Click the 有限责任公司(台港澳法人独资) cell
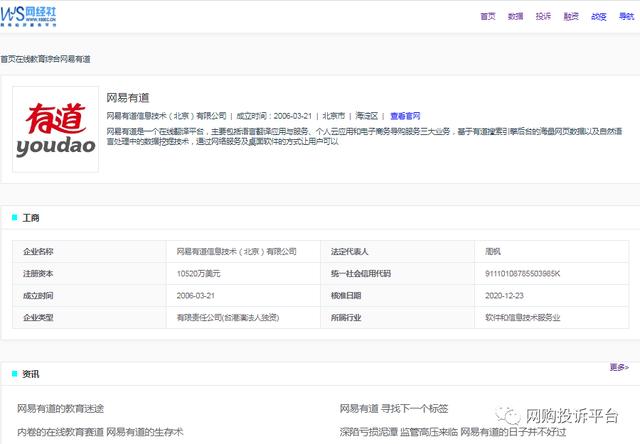 click(243, 317)
